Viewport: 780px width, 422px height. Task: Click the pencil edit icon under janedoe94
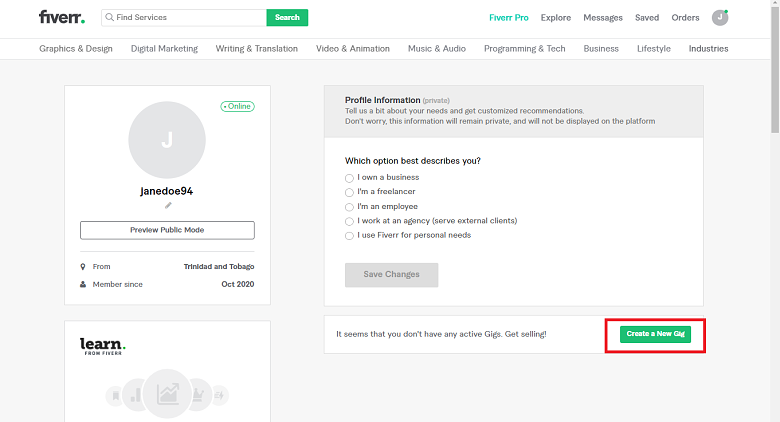click(x=168, y=205)
